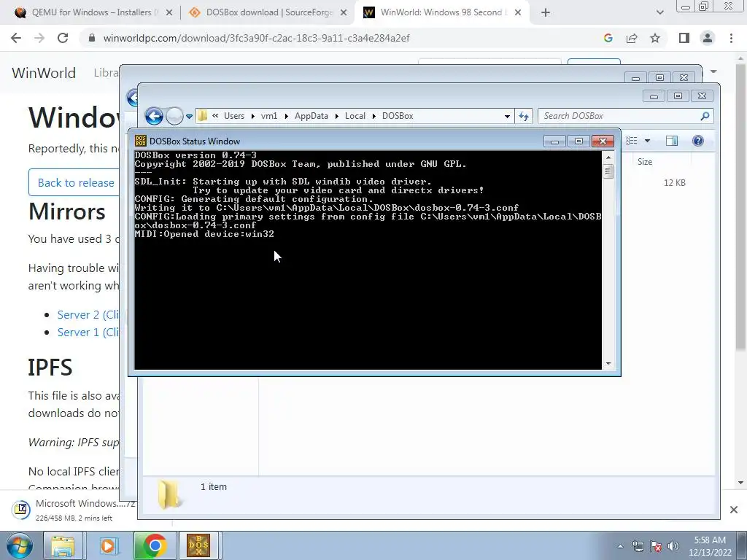Click the Google icon in Chrome address bar

608,38
